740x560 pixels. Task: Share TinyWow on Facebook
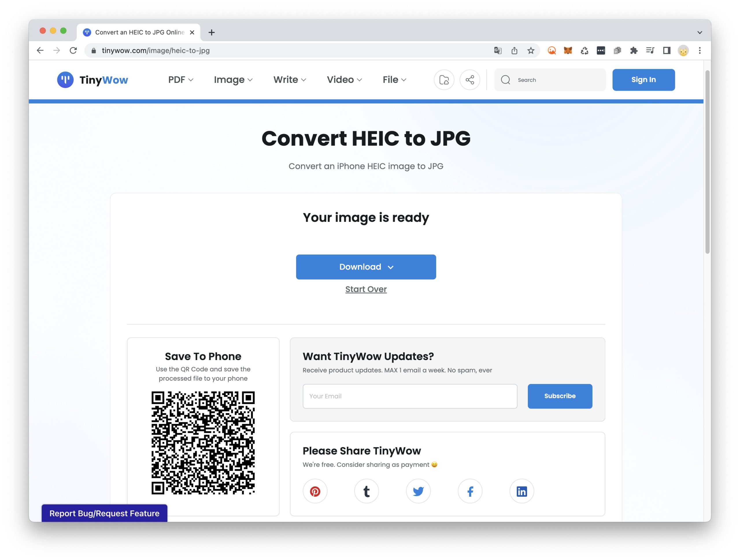(x=470, y=491)
